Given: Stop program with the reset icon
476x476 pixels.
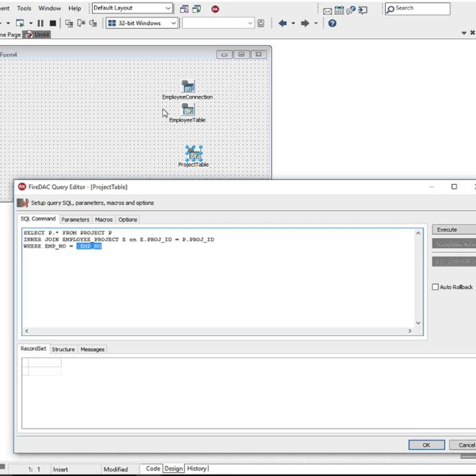Looking at the screenshot, I should click(x=53, y=23).
